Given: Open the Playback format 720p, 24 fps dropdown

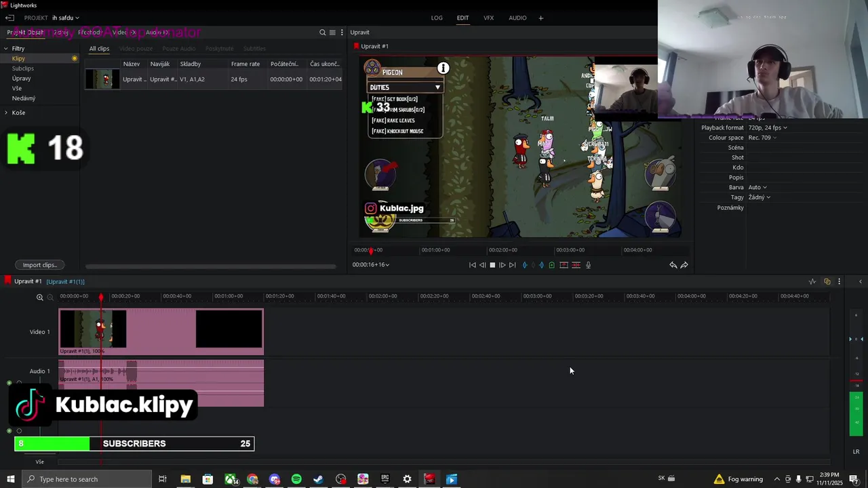Looking at the screenshot, I should point(768,127).
